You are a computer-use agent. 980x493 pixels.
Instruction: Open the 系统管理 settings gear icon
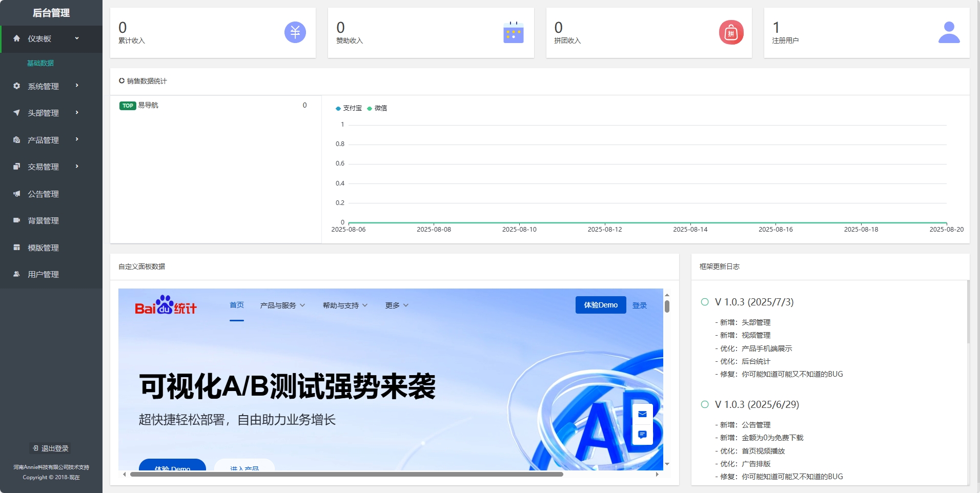(17, 86)
